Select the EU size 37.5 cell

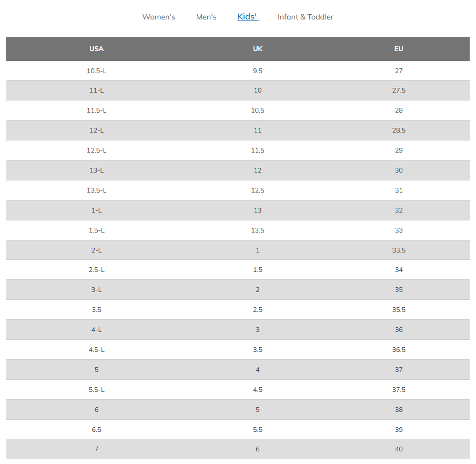[x=399, y=390]
